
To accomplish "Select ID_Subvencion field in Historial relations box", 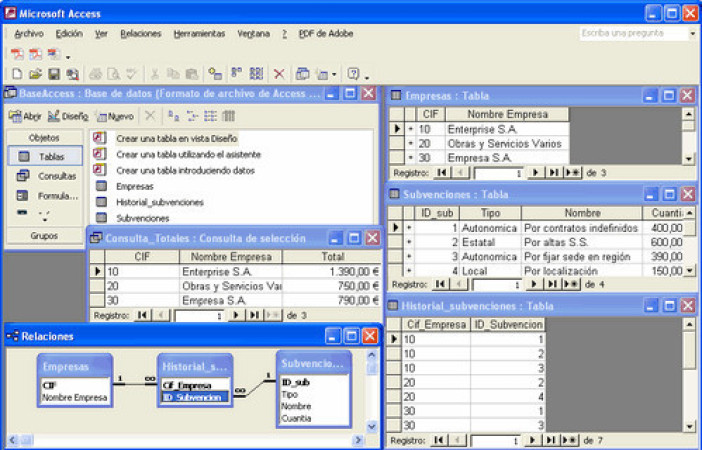I will [x=195, y=397].
